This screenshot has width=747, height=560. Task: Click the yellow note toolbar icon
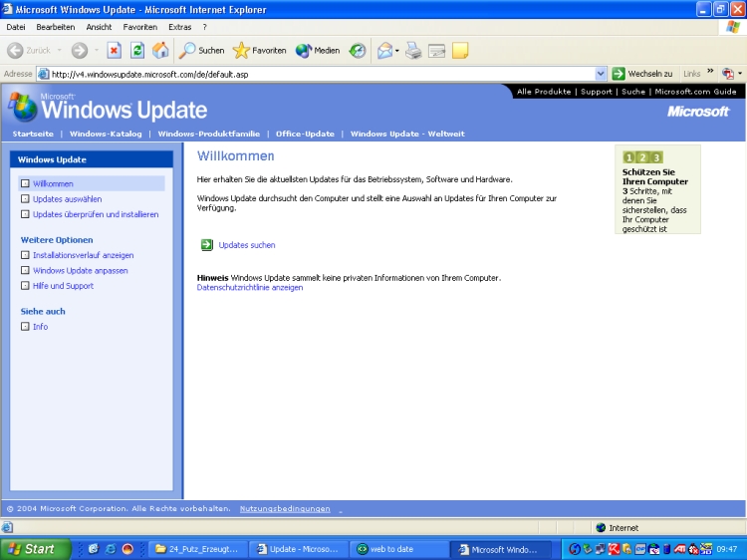click(460, 51)
